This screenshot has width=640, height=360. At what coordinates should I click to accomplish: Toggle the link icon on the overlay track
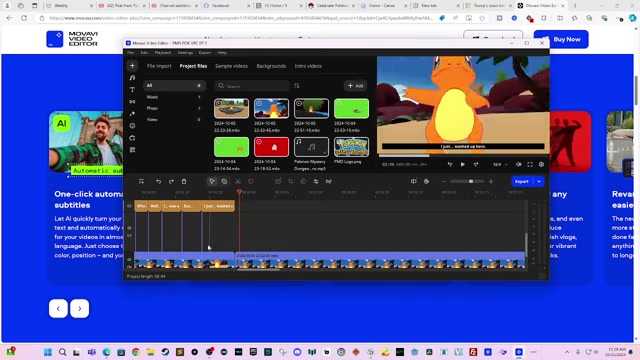pos(129,236)
